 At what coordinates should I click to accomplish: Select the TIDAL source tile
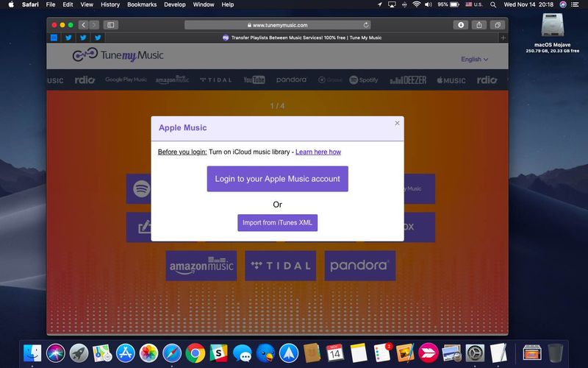point(281,266)
